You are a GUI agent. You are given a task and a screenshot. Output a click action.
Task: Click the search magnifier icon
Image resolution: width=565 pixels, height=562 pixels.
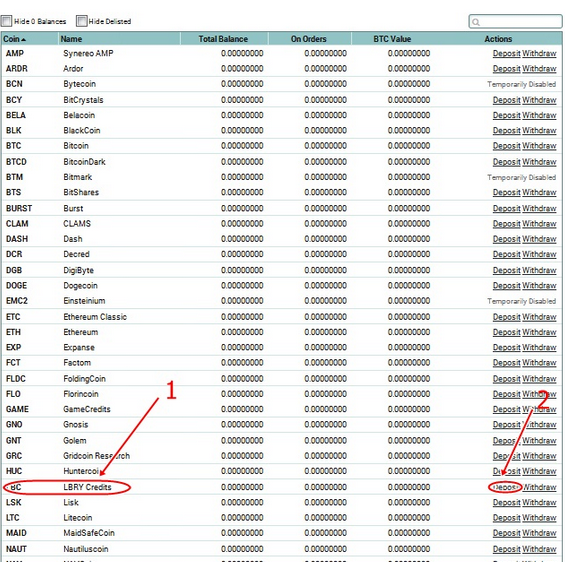tap(476, 22)
